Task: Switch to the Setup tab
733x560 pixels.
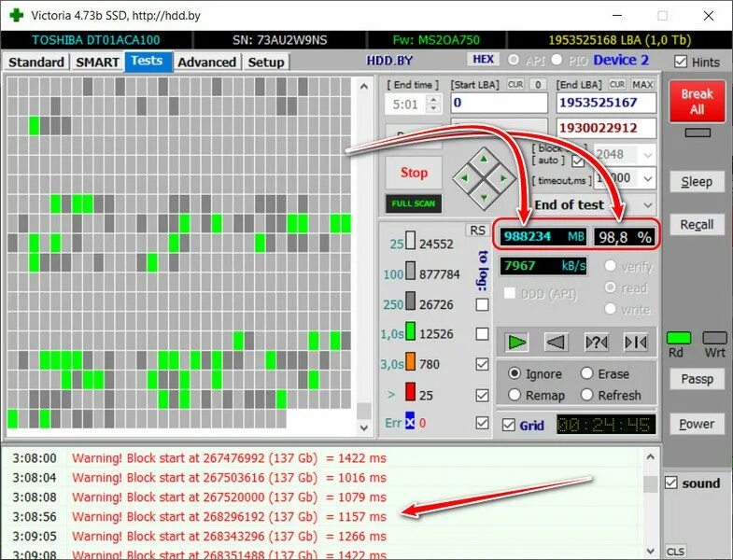Action: (x=266, y=63)
